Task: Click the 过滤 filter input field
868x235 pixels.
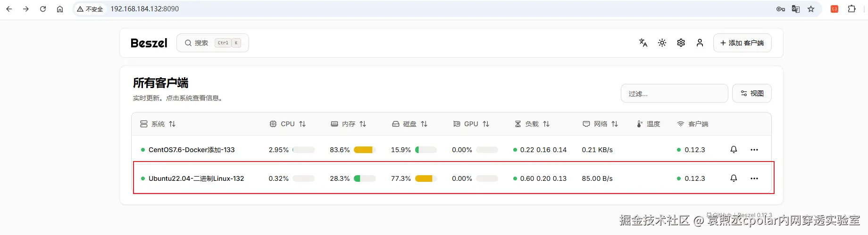Action: coord(675,93)
